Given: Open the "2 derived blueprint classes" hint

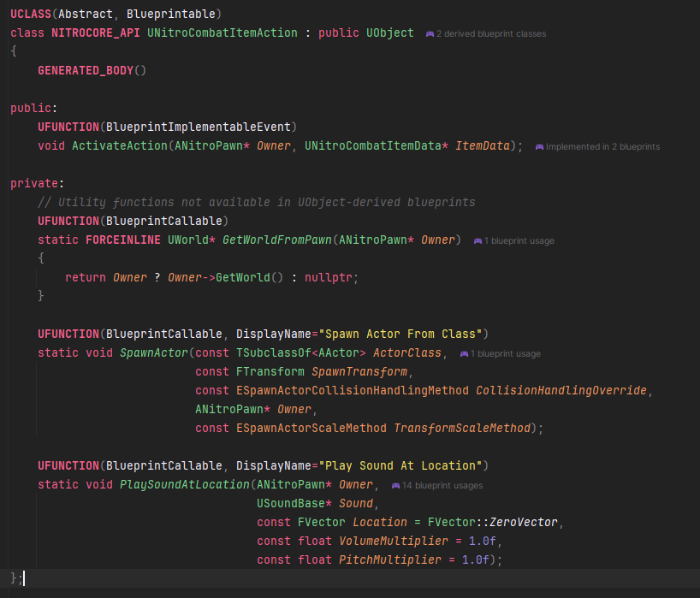Looking at the screenshot, I should click(491, 33).
